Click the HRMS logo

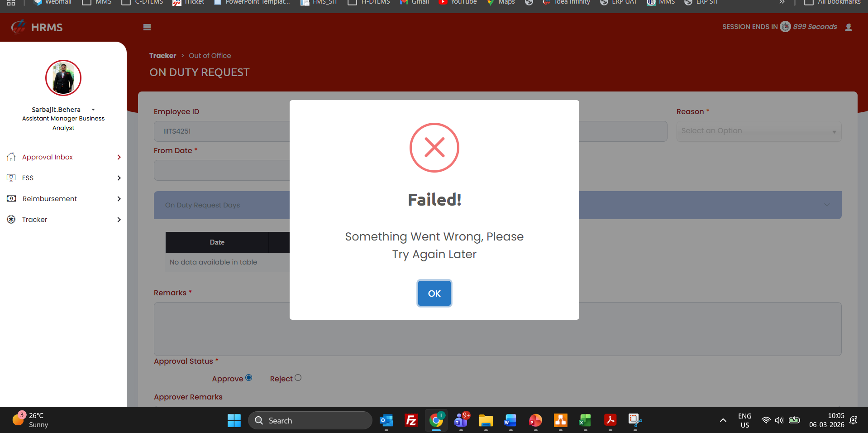point(37,27)
